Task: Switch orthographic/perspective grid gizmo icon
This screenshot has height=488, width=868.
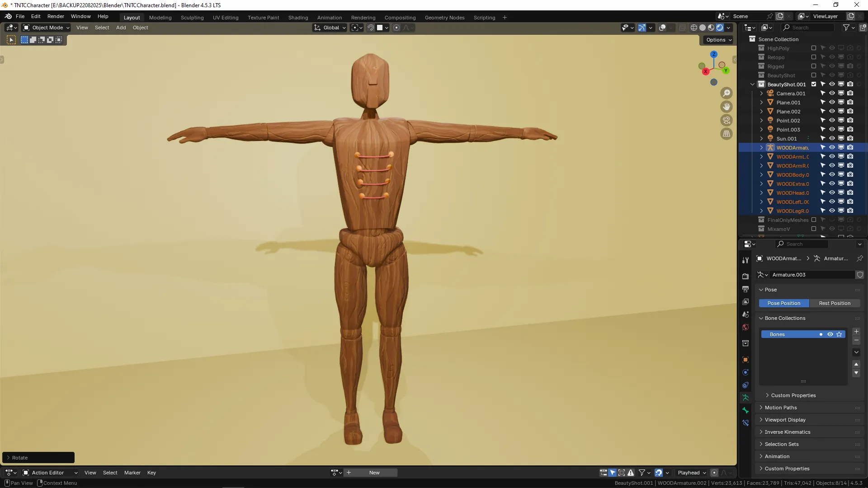Action: click(726, 134)
